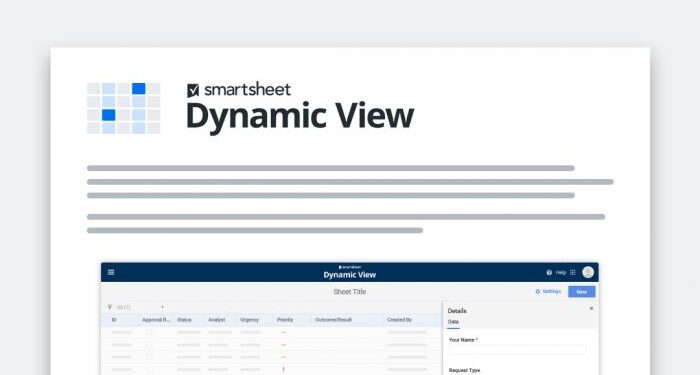Image resolution: width=700 pixels, height=375 pixels.
Task: Click the Request Type field label
Action: pyautogui.click(x=464, y=371)
